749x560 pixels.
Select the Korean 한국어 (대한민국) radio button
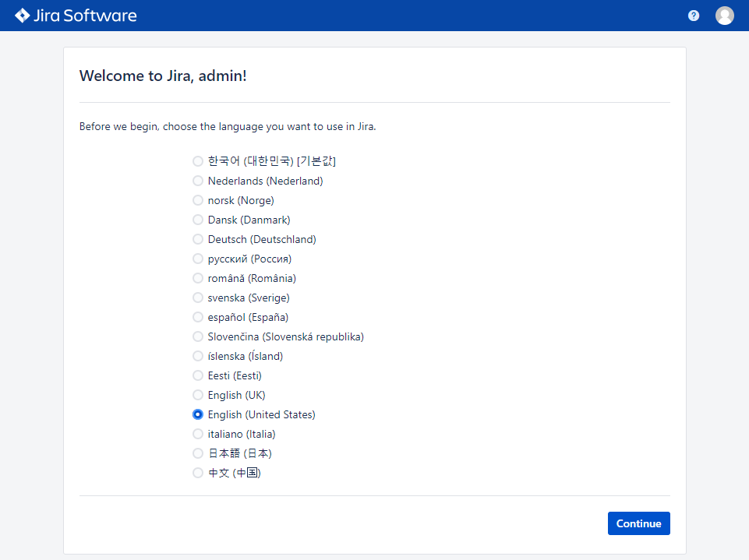tap(198, 161)
